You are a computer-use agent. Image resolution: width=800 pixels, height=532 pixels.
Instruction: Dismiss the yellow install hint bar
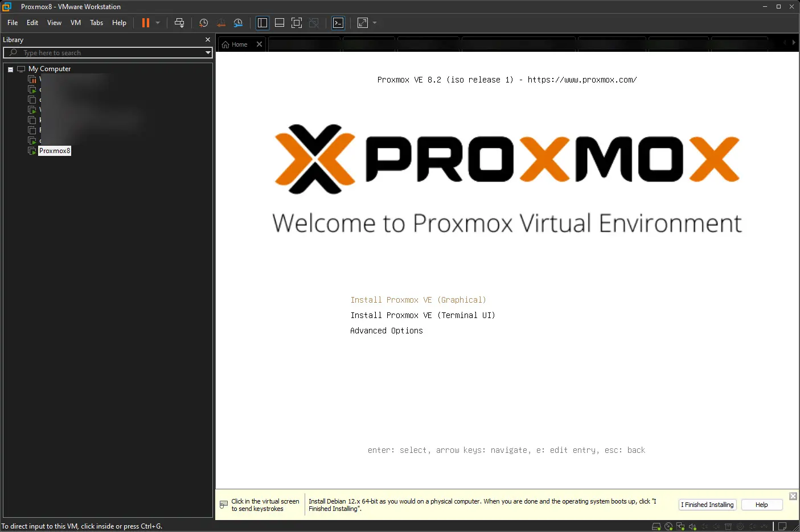point(793,496)
